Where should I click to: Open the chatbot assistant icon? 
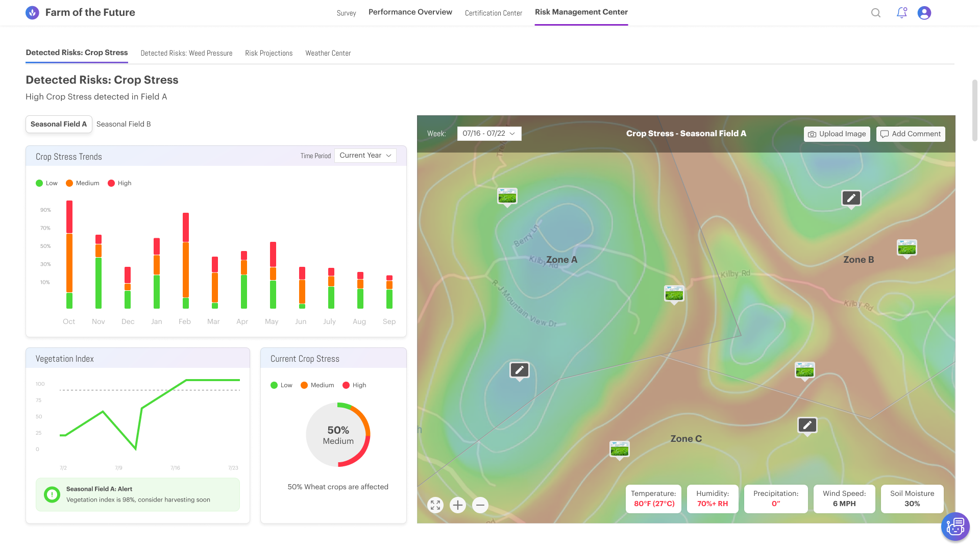coord(955,527)
